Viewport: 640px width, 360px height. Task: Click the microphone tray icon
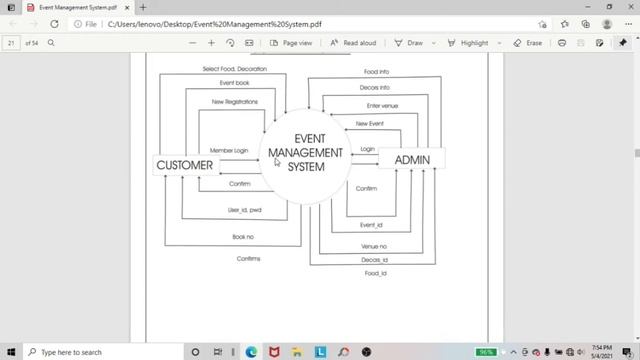[x=547, y=352]
